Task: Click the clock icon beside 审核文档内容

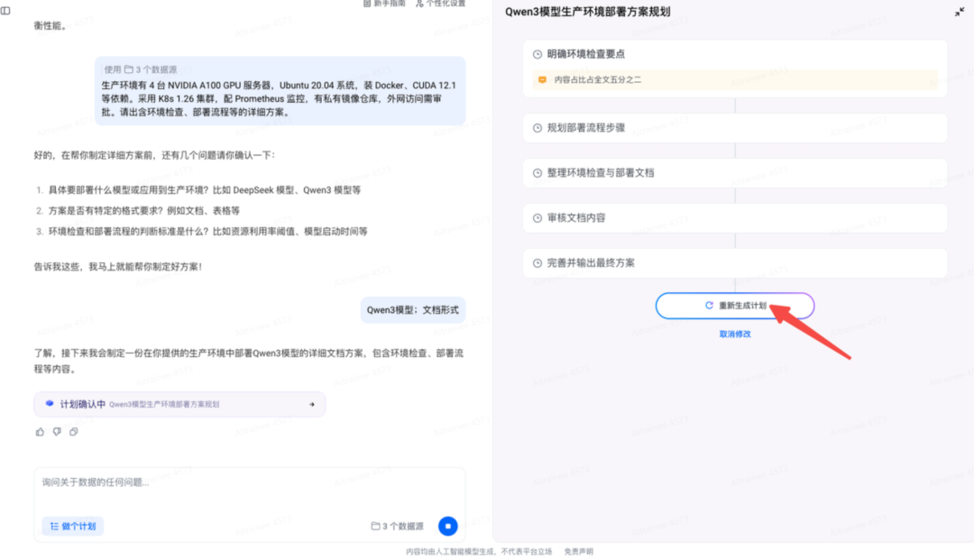Action: pos(538,218)
